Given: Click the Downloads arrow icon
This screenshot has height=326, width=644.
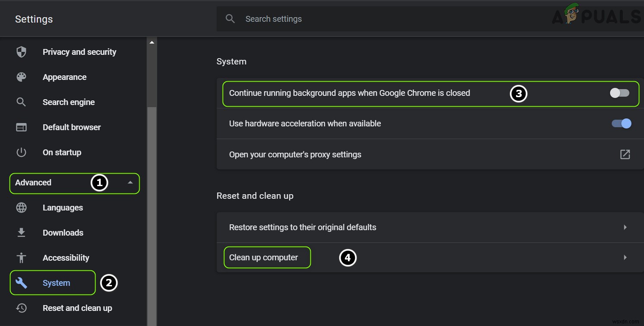Looking at the screenshot, I should point(21,233).
